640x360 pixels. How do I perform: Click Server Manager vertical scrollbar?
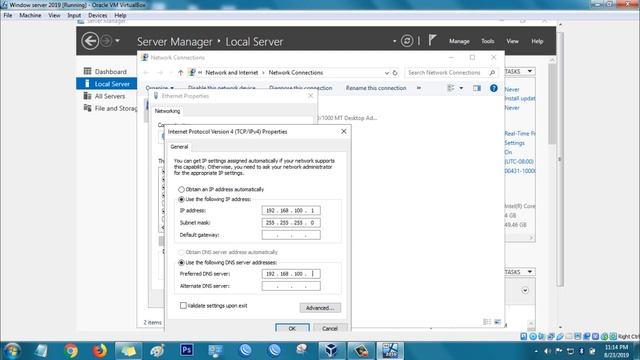(551, 104)
